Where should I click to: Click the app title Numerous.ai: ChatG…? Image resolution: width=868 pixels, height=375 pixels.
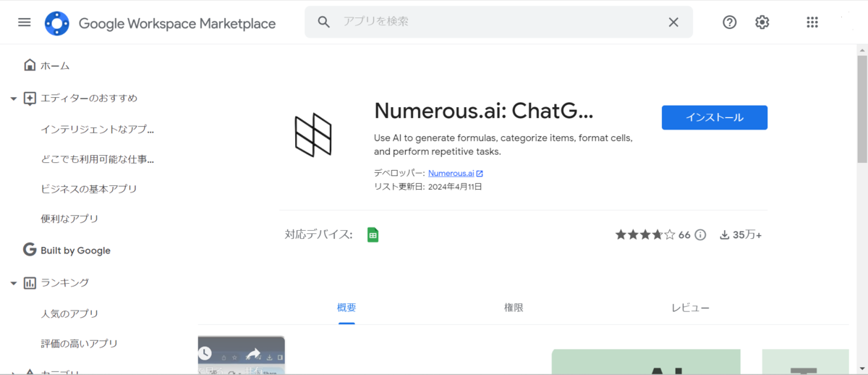(x=483, y=111)
